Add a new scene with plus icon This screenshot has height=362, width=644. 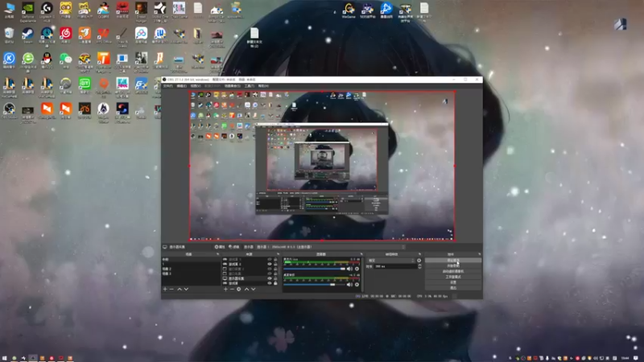(x=165, y=290)
